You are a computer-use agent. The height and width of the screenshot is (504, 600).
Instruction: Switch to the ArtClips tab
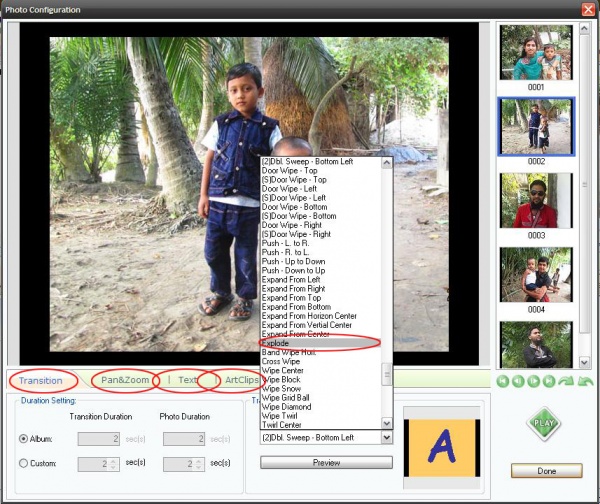242,380
